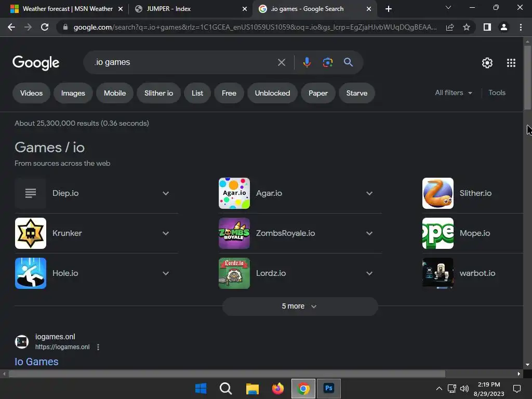Expand the Agar.io entry chevron
The image size is (532, 399).
tap(369, 193)
